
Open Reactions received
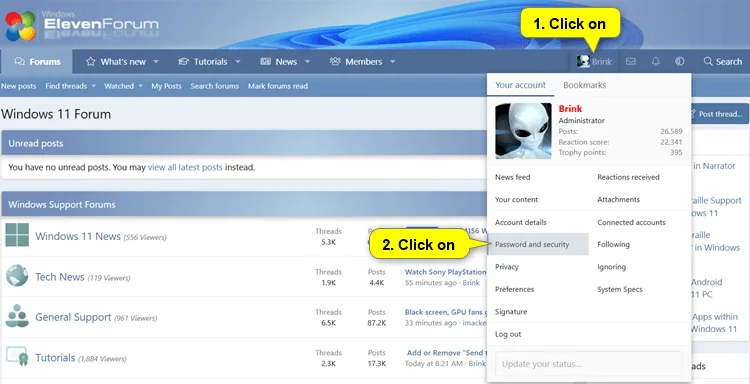point(629,177)
